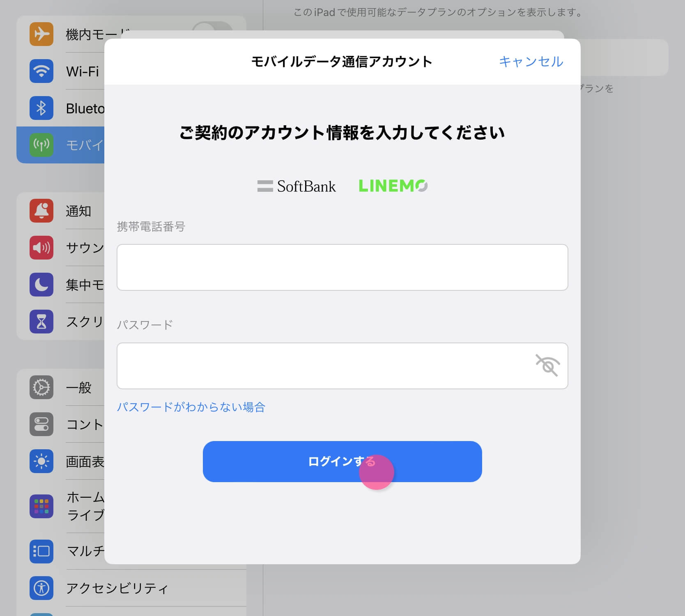685x616 pixels.
Task: Select Screen Time hourglass icon
Action: click(41, 322)
